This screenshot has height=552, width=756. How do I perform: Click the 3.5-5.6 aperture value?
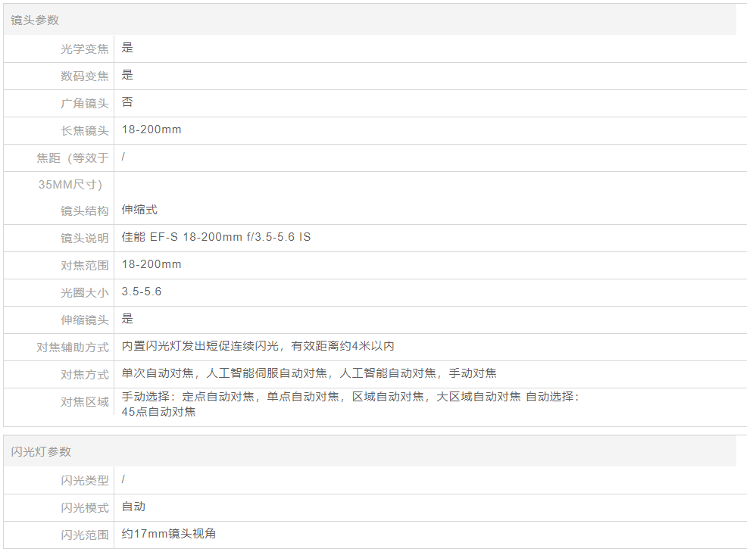[142, 292]
